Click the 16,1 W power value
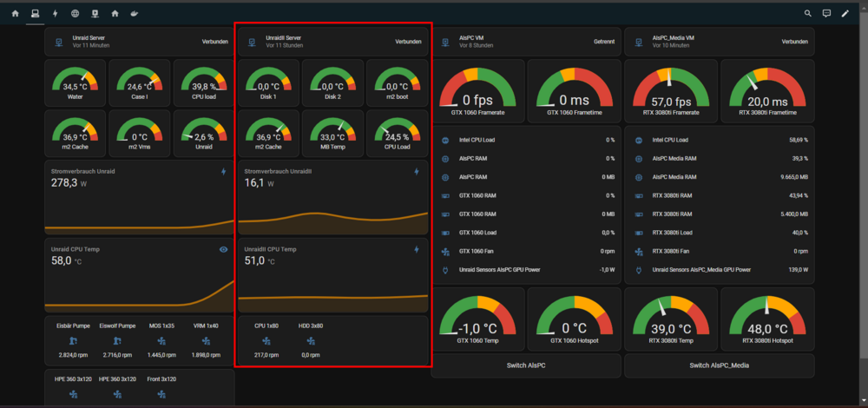This screenshot has width=868, height=408. pos(259,182)
